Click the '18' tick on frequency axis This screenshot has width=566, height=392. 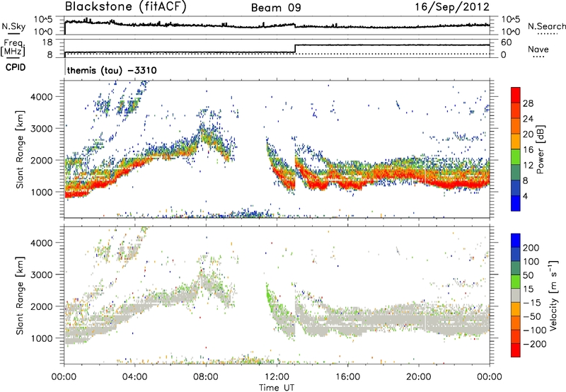point(47,42)
